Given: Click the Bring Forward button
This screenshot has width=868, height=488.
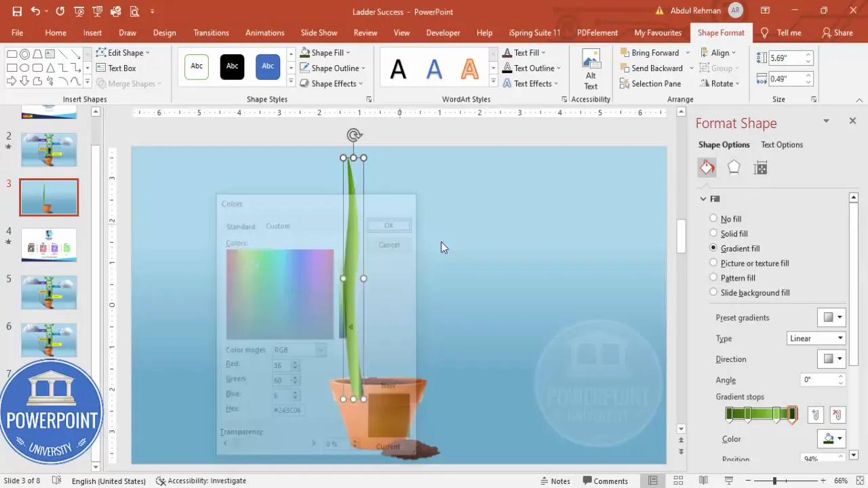Looking at the screenshot, I should tap(649, 52).
